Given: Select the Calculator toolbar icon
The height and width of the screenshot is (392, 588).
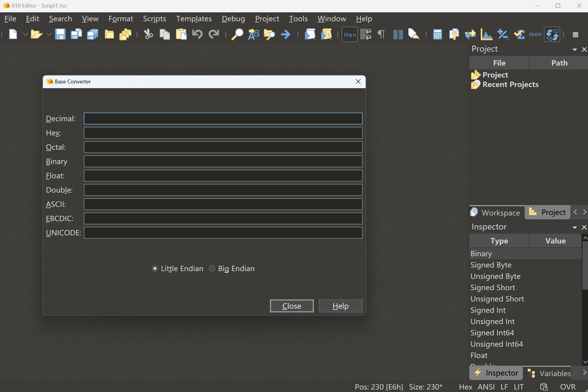Looking at the screenshot, I should point(437,34).
